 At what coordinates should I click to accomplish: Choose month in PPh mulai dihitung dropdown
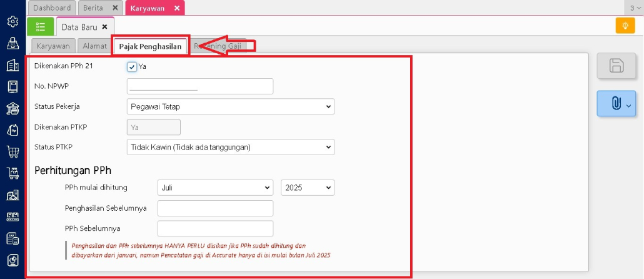[x=215, y=188]
